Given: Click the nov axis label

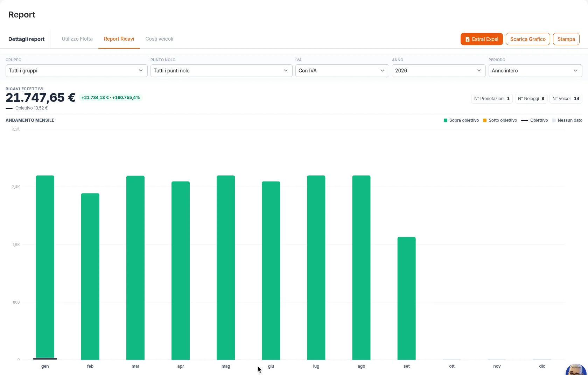Looking at the screenshot, I should tap(497, 366).
